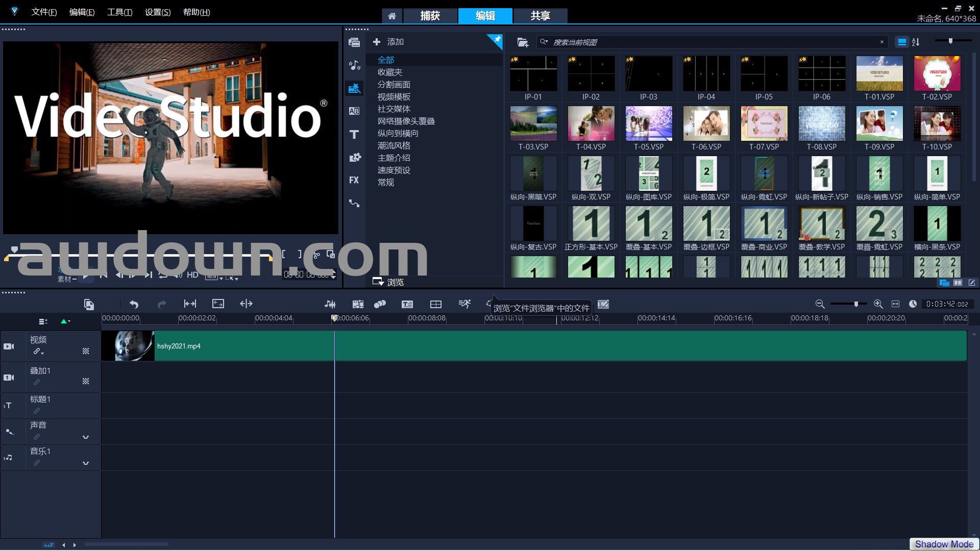Click the timeline zoom level slider
The image size is (980, 551).
click(x=856, y=304)
